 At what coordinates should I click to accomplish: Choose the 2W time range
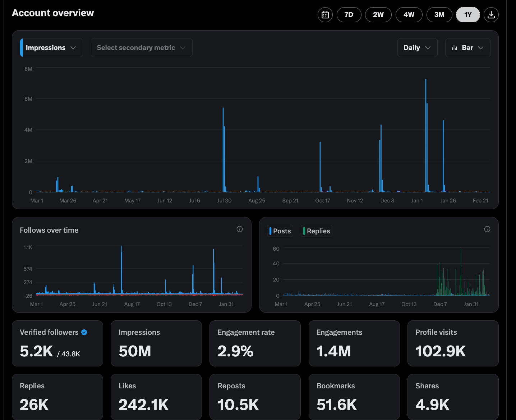click(x=378, y=15)
